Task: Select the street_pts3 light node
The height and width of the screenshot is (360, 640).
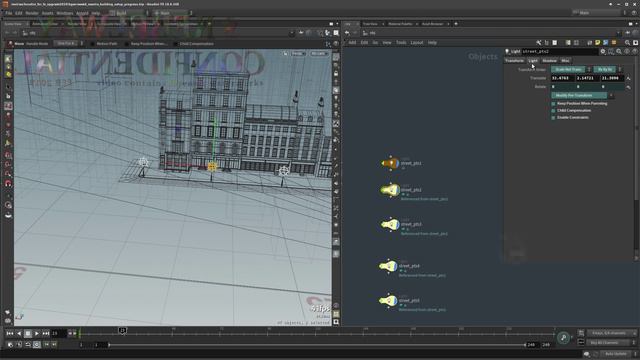Action: [x=391, y=224]
